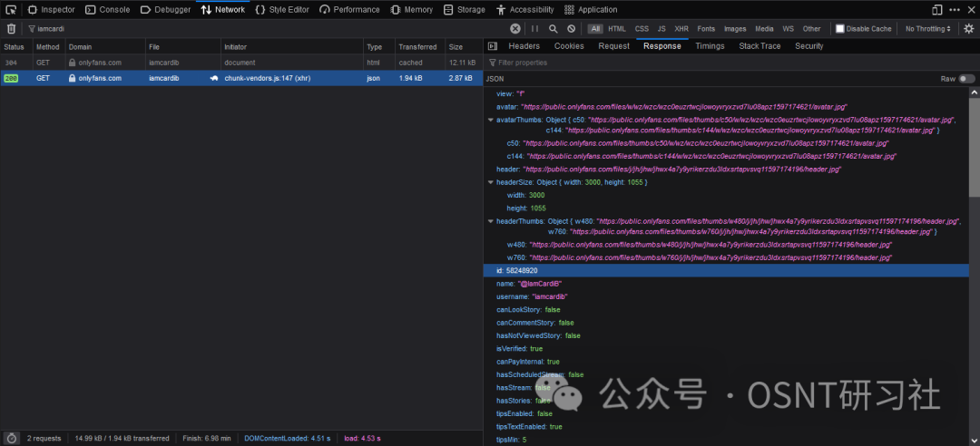This screenshot has width=980, height=446.
Task: Filter requests by XHR
Action: [x=681, y=29]
